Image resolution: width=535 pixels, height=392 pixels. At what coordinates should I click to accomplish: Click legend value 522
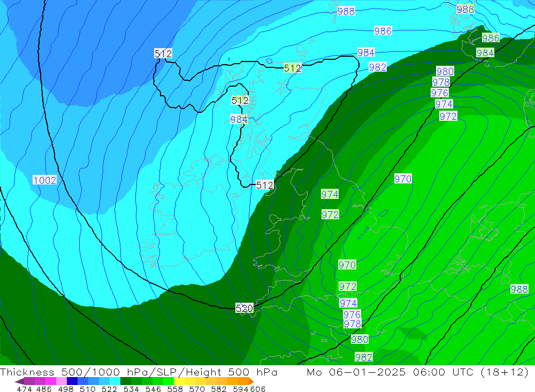(x=109, y=389)
